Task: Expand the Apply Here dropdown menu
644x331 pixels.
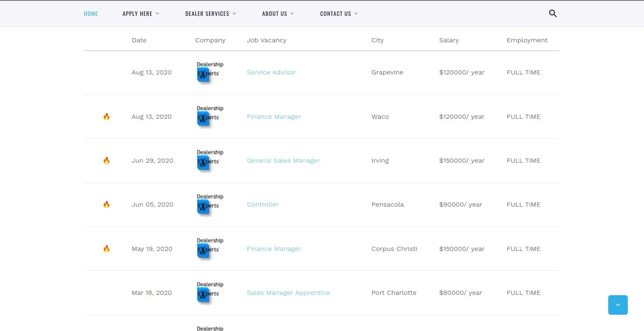Action: tap(141, 14)
